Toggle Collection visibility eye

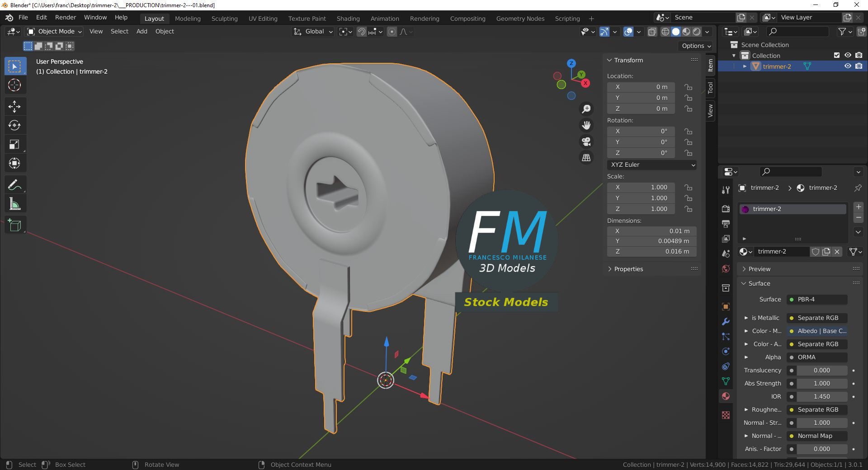pyautogui.click(x=848, y=55)
